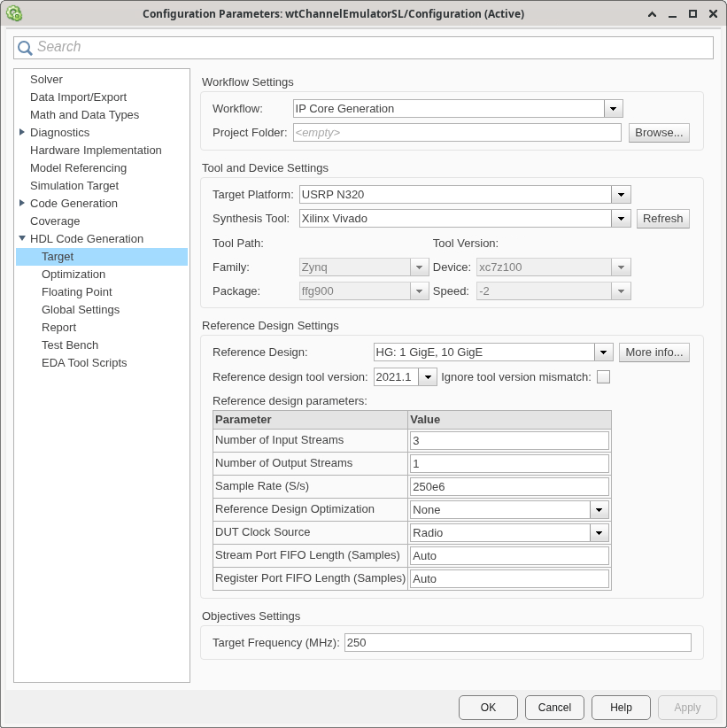The width and height of the screenshot is (727, 728).
Task: Select Model Referencing category
Action: coord(78,167)
